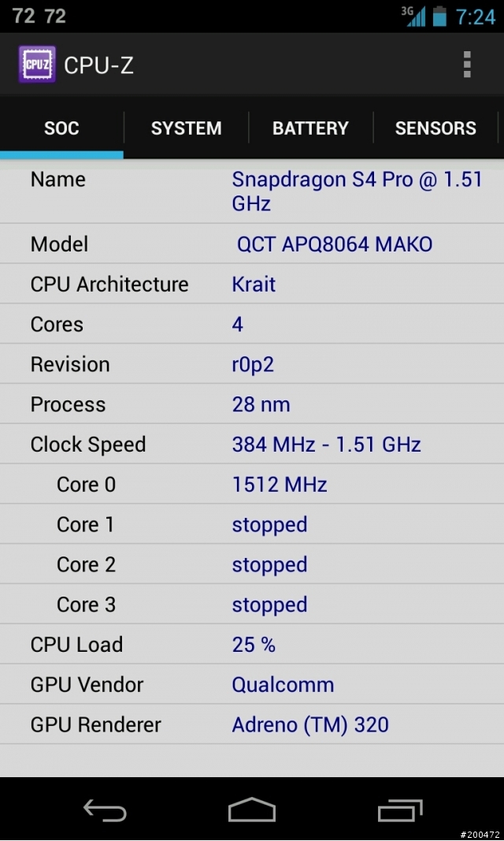This screenshot has height=841, width=504.
Task: Tap the Core 0 1512 MHz row
Action: pos(252,484)
